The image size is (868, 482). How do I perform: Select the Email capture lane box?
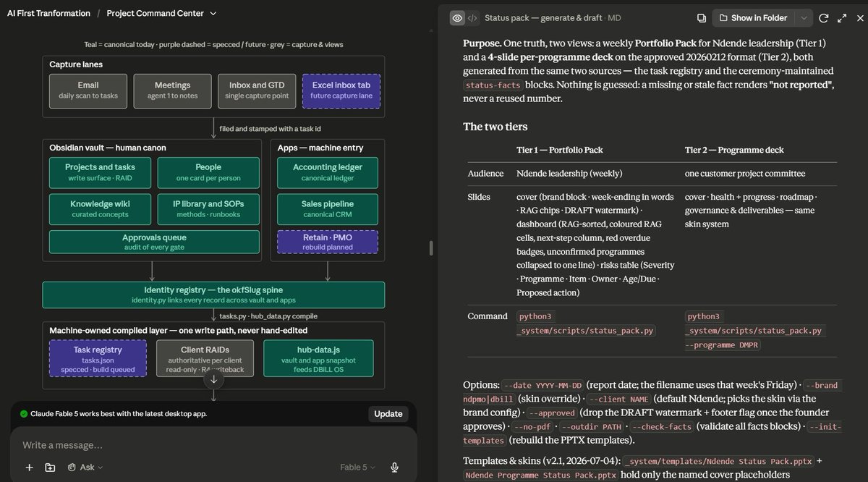(x=88, y=90)
